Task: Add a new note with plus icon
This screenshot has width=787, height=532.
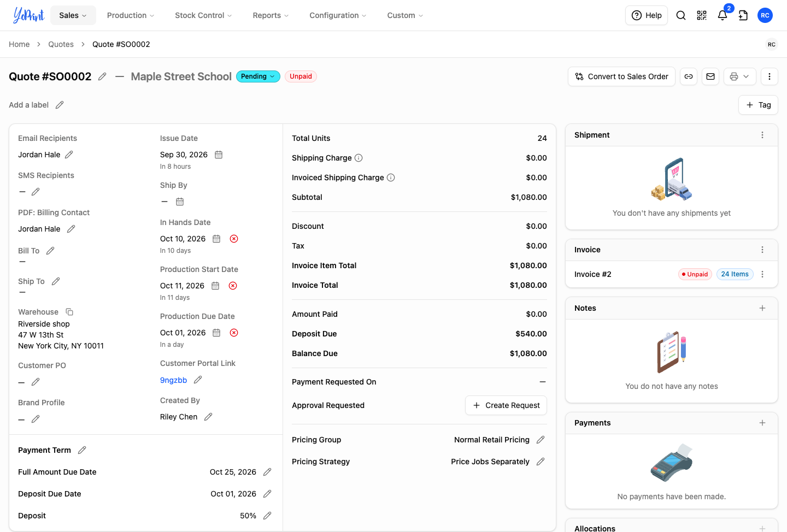Action: 762,308
